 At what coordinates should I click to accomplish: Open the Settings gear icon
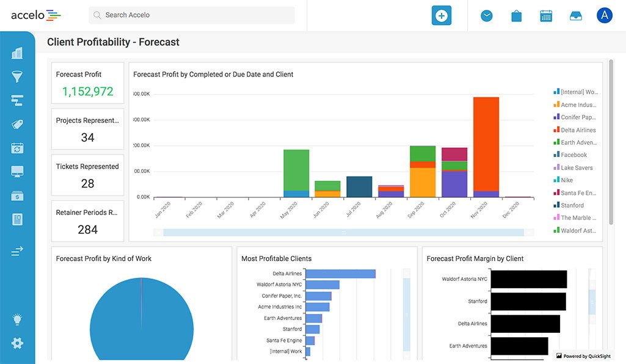point(17,343)
